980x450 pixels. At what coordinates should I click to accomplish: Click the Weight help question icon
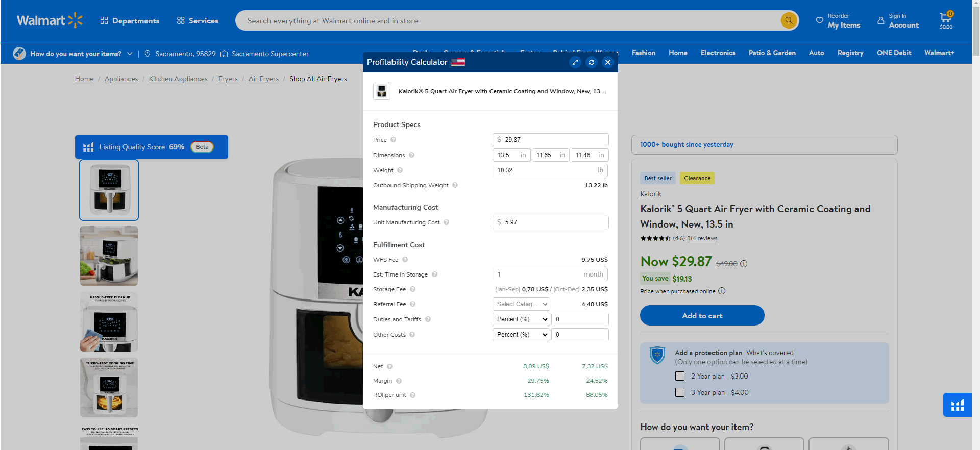(x=400, y=170)
